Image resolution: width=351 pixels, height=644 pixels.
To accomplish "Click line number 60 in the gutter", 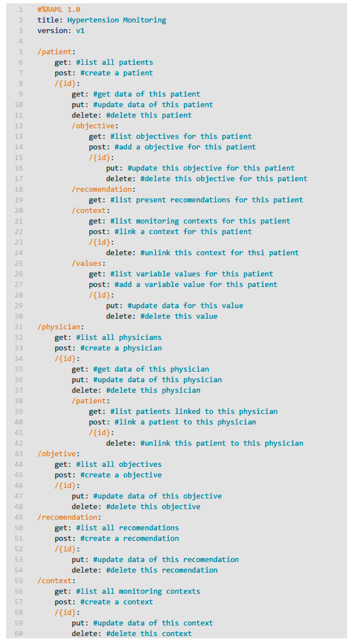I will [19, 633].
